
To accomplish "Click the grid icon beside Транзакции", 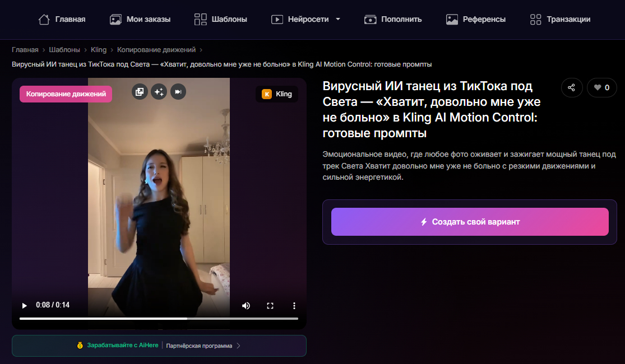I will [x=536, y=19].
